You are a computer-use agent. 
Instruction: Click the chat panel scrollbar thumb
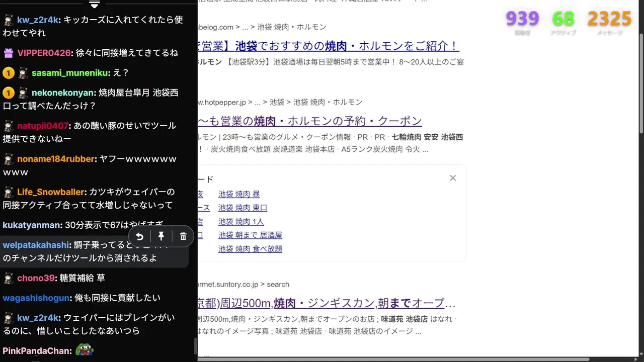click(195, 347)
